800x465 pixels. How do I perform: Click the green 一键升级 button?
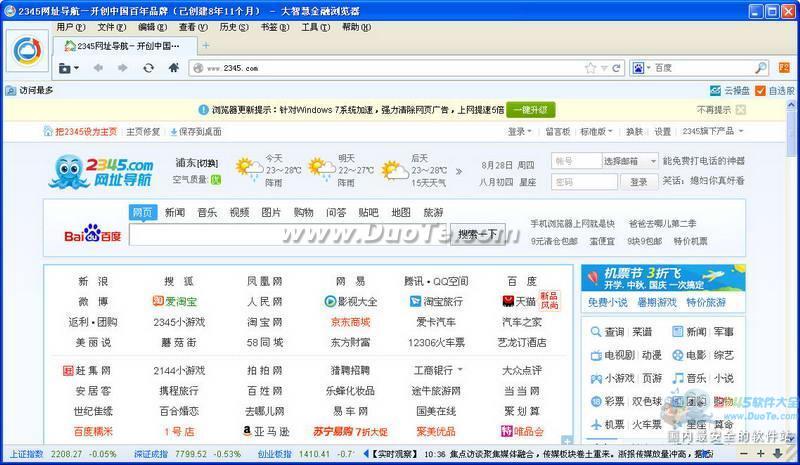(x=531, y=110)
